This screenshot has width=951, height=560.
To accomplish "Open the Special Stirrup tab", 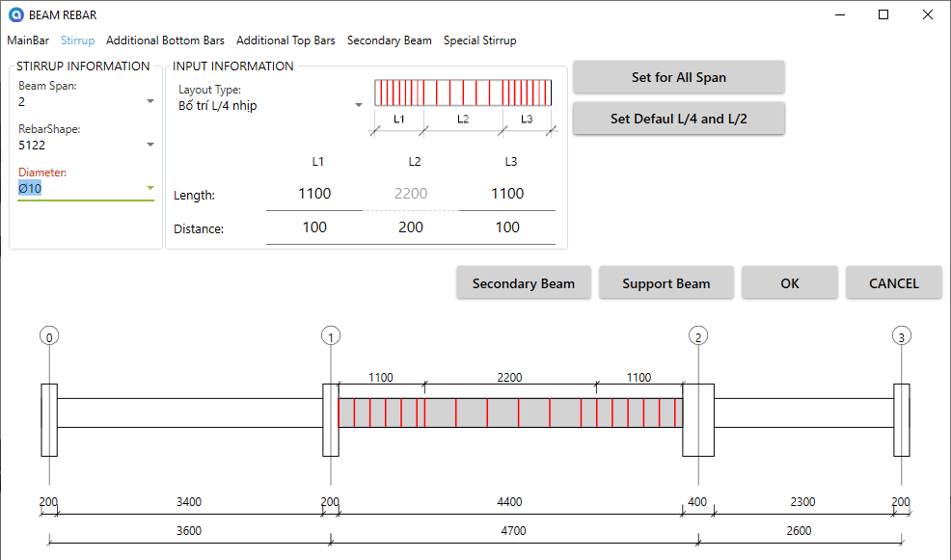I will point(479,40).
